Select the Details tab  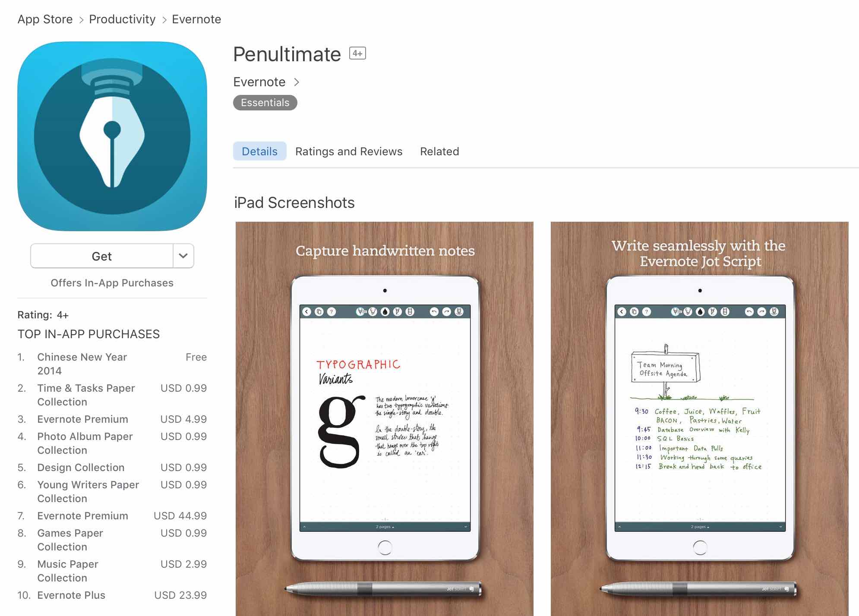pyautogui.click(x=259, y=151)
